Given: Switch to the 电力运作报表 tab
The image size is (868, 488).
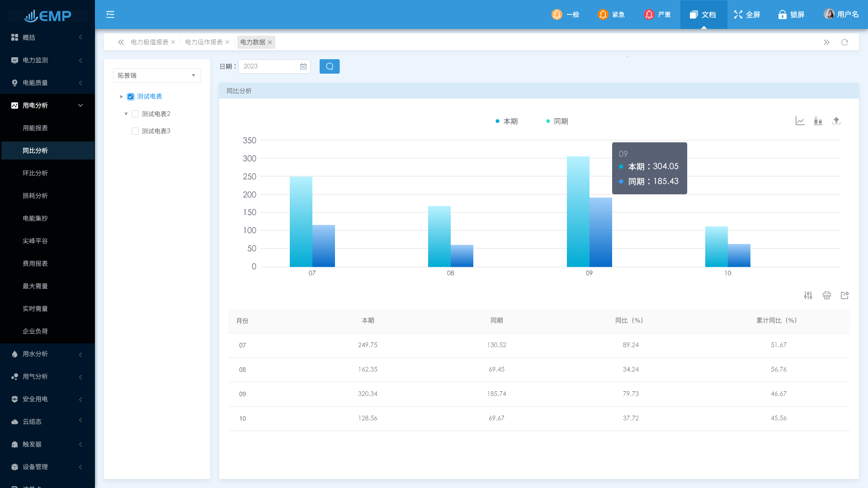Looking at the screenshot, I should [x=203, y=42].
